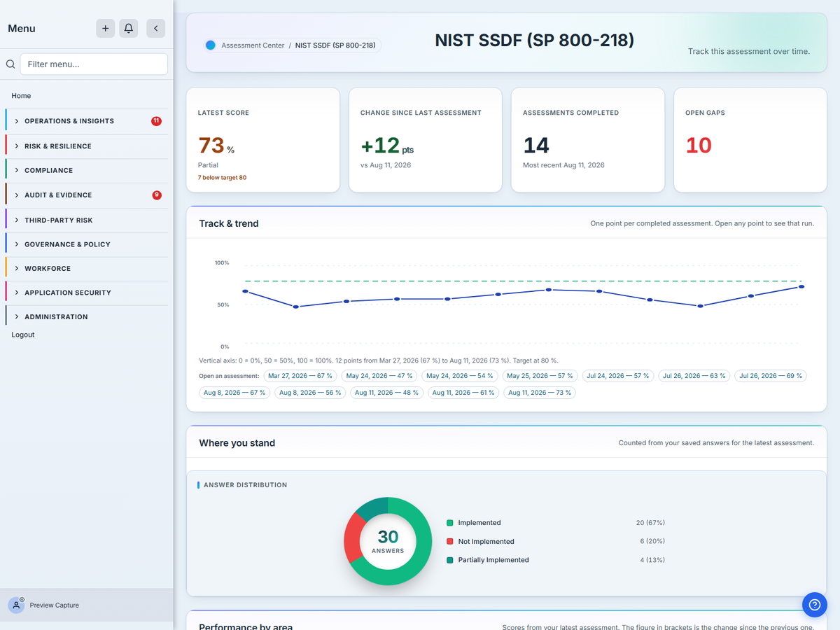The width and height of the screenshot is (840, 630).
Task: Click the first data point on the trend chart
Action: point(245,291)
